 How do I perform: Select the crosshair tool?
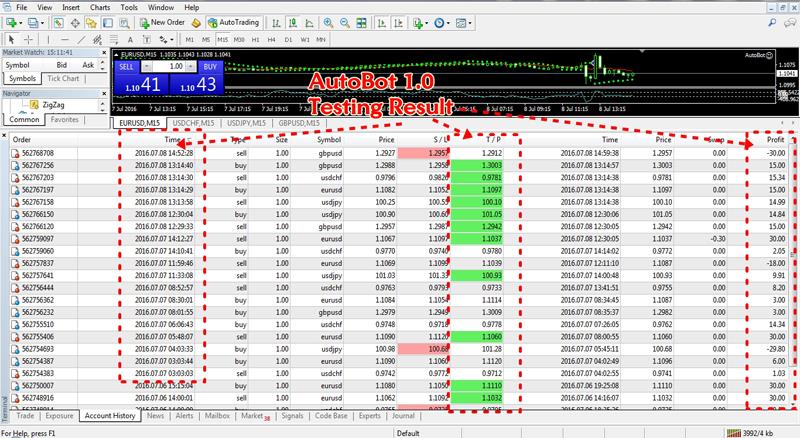pyautogui.click(x=29, y=39)
